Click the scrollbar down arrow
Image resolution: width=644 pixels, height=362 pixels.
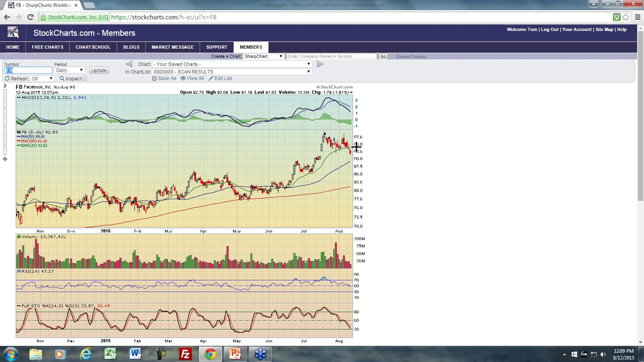(x=641, y=342)
